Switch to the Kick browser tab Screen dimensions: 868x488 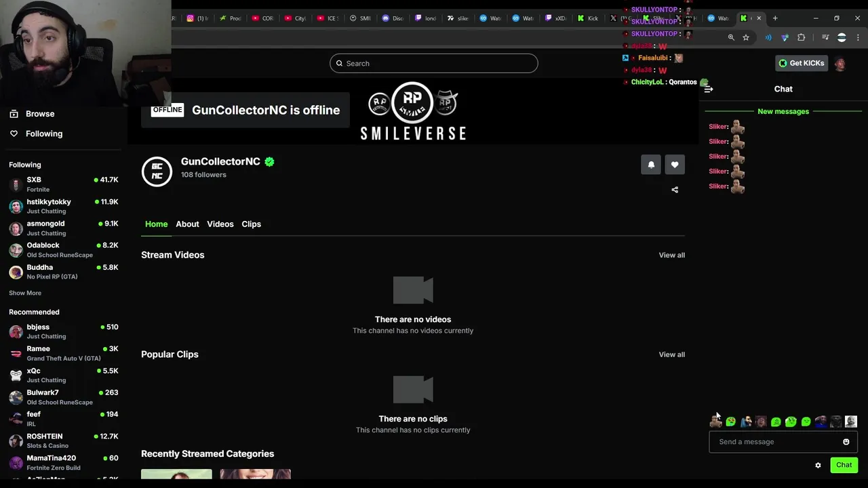pos(588,18)
